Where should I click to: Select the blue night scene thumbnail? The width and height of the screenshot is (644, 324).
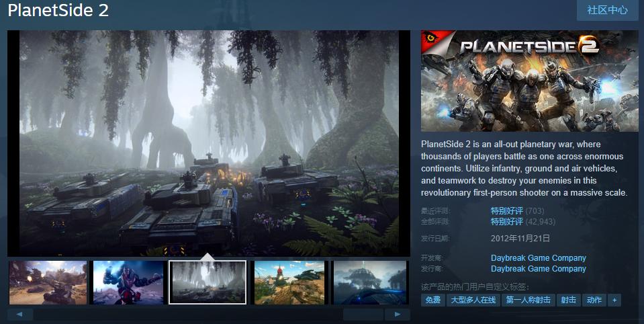tap(370, 282)
